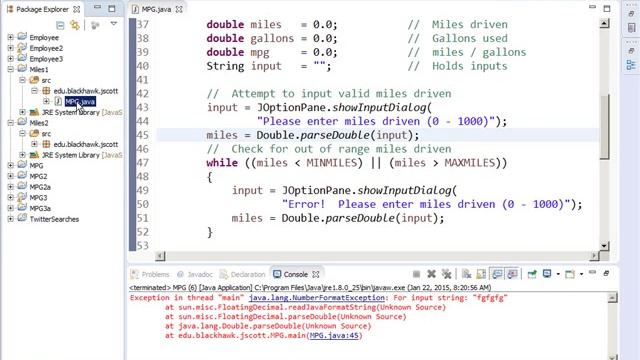Maximize the Package Explorer view
Screen dimensions: 640x360
point(112,8)
